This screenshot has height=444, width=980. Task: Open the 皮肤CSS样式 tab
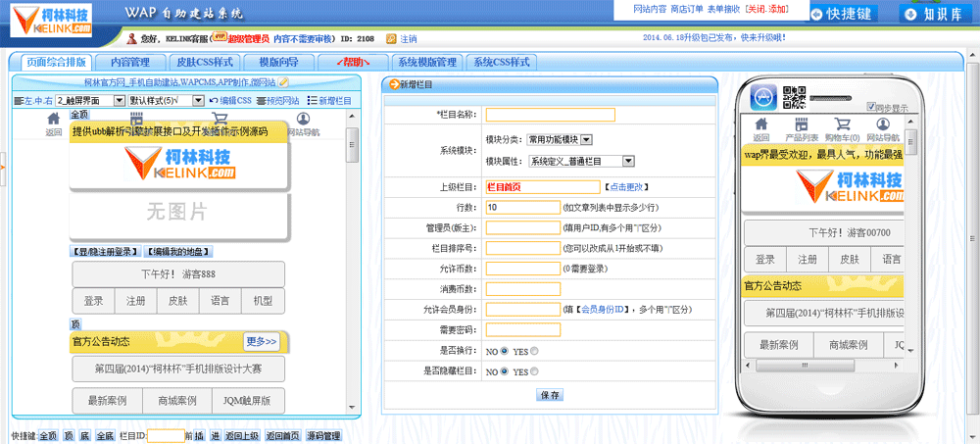tap(205, 62)
